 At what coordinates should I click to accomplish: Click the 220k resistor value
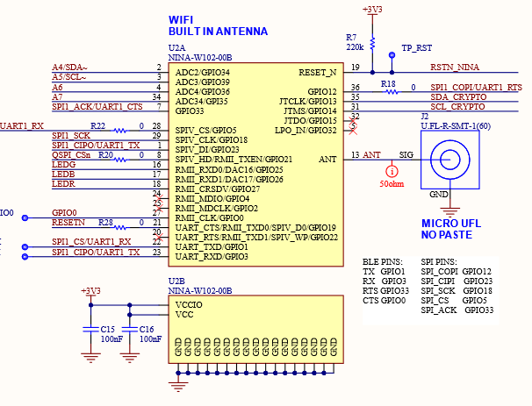click(355, 47)
